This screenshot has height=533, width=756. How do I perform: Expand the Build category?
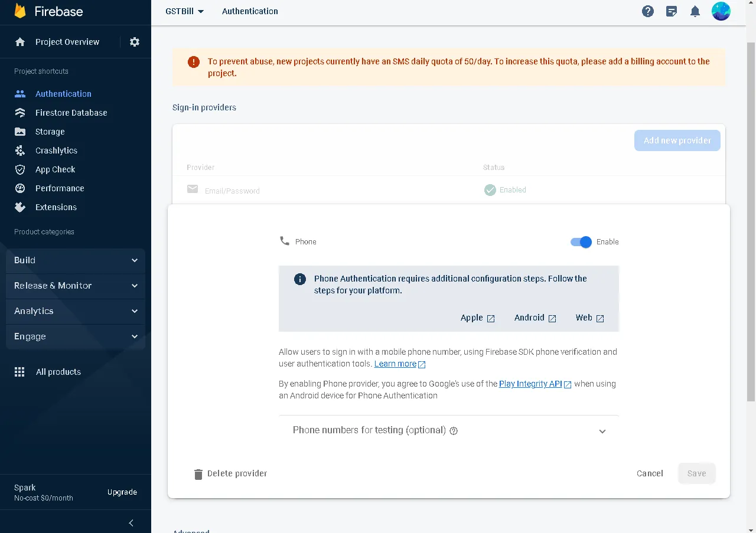tap(76, 260)
